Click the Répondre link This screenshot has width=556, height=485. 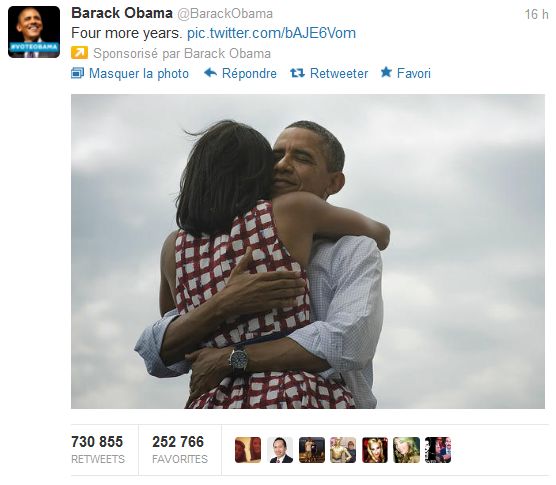[249, 73]
